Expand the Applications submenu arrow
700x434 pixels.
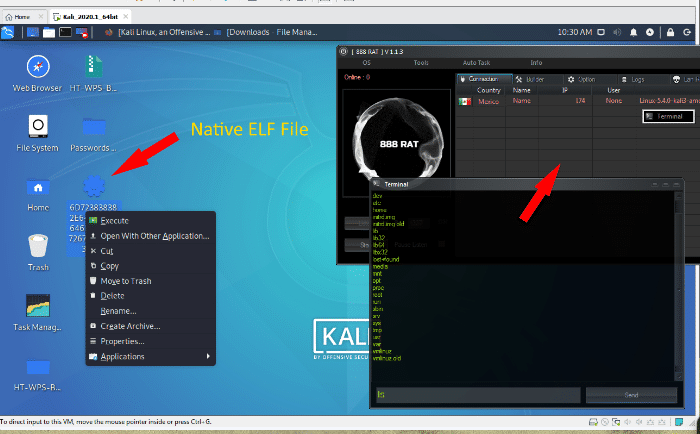click(208, 356)
